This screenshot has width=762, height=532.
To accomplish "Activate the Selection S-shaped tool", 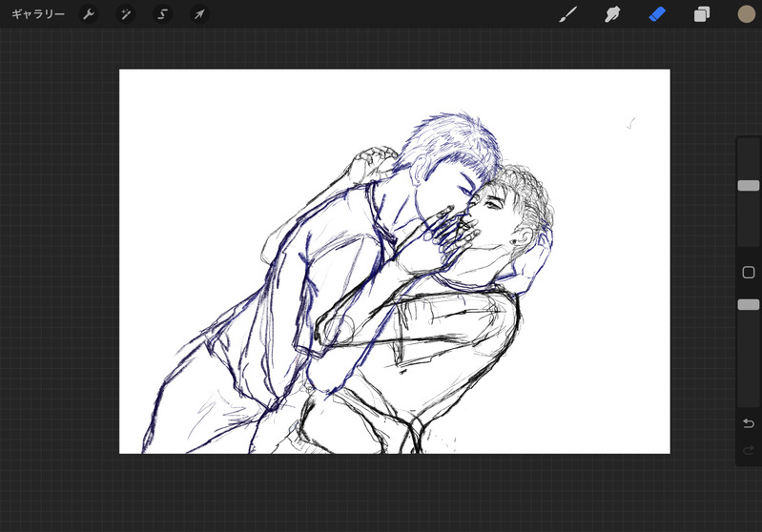I will pyautogui.click(x=162, y=14).
